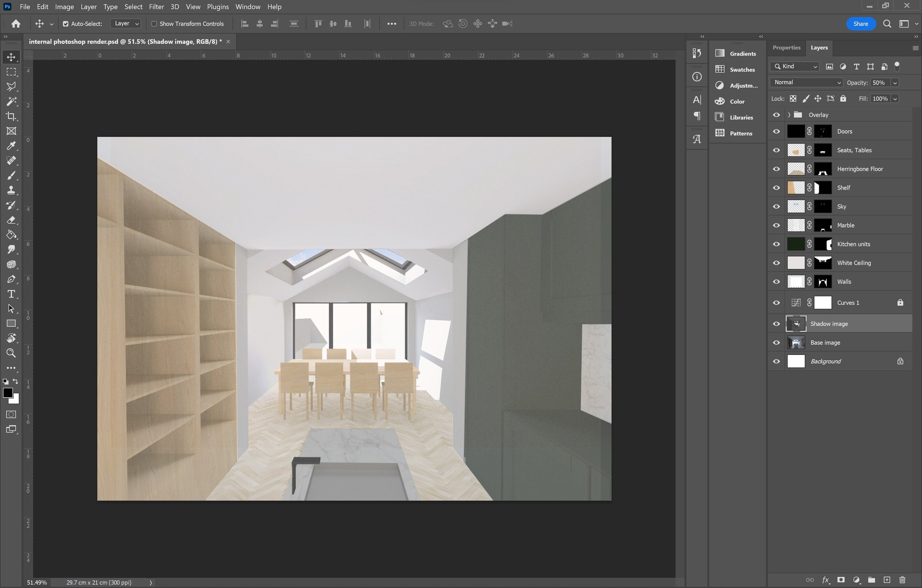Select the Eraser tool
Image resolution: width=922 pixels, height=588 pixels.
(x=11, y=220)
